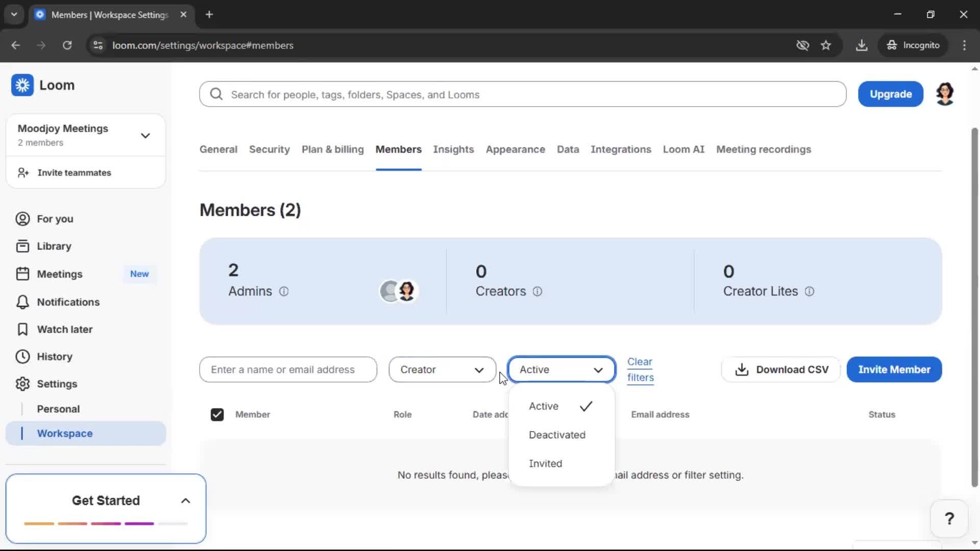Image resolution: width=980 pixels, height=551 pixels.
Task: Click Admins info icon
Action: [284, 291]
